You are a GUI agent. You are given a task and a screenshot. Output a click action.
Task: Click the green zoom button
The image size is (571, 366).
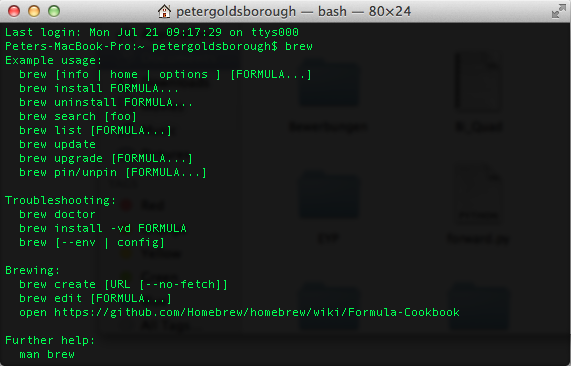pos(54,11)
